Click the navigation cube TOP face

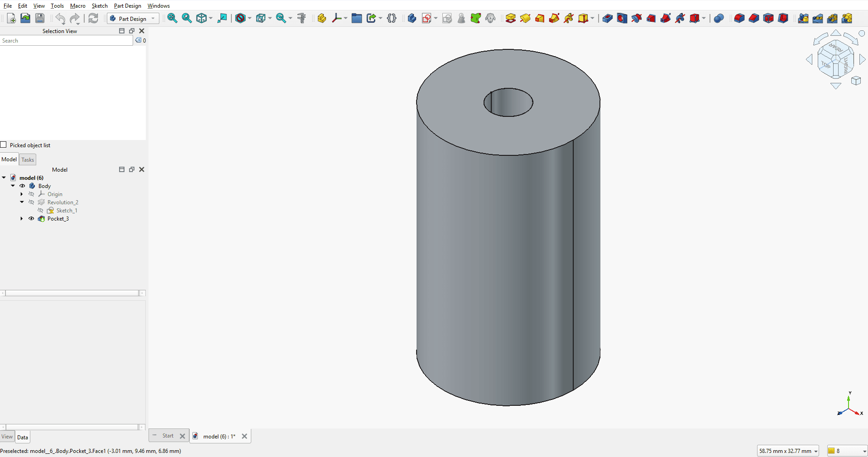826,65
